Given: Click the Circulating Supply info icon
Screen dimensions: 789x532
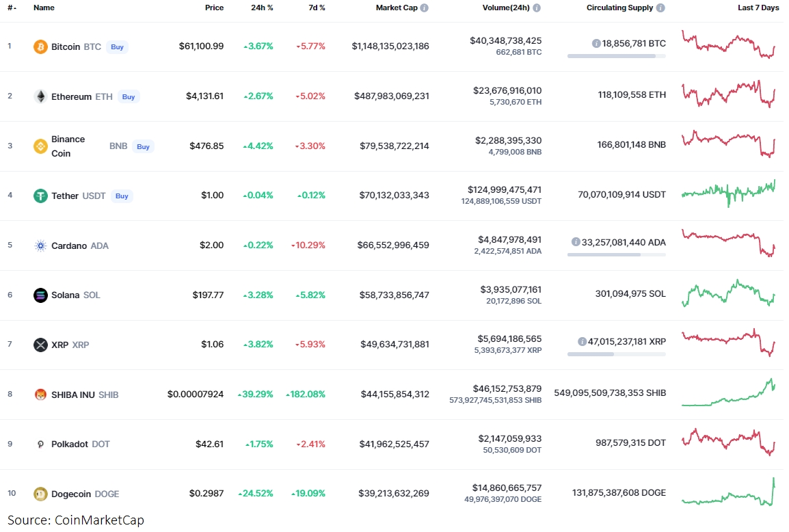Looking at the screenshot, I should [x=660, y=8].
